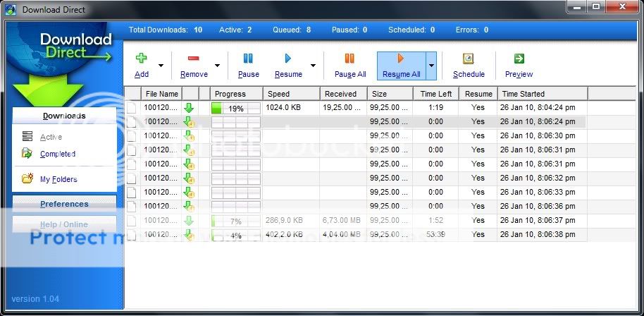644x316 pixels.
Task: Click queued status icon of 8:06:24 pm row
Action: pyautogui.click(x=189, y=122)
